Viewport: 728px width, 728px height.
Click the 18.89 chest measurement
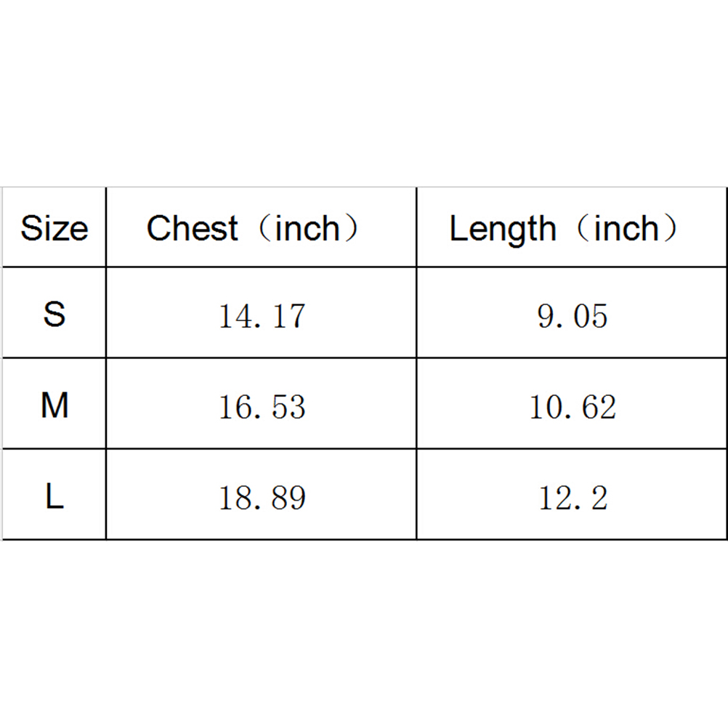click(x=262, y=498)
